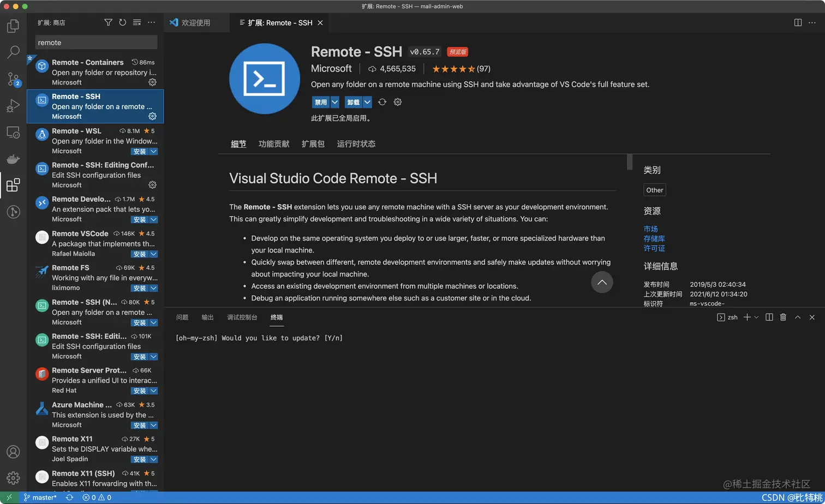This screenshot has width=825, height=504.
Task: Click the 卸载 uninstall button
Action: (x=354, y=102)
